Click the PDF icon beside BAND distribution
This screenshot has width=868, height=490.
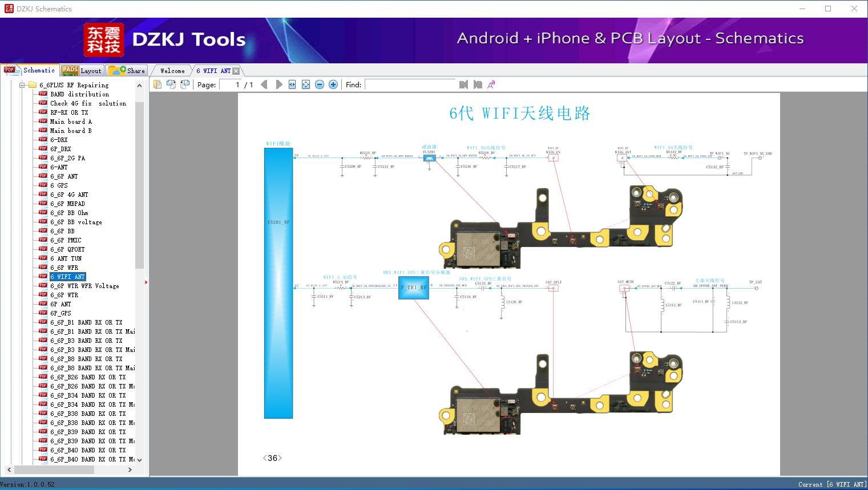point(43,94)
